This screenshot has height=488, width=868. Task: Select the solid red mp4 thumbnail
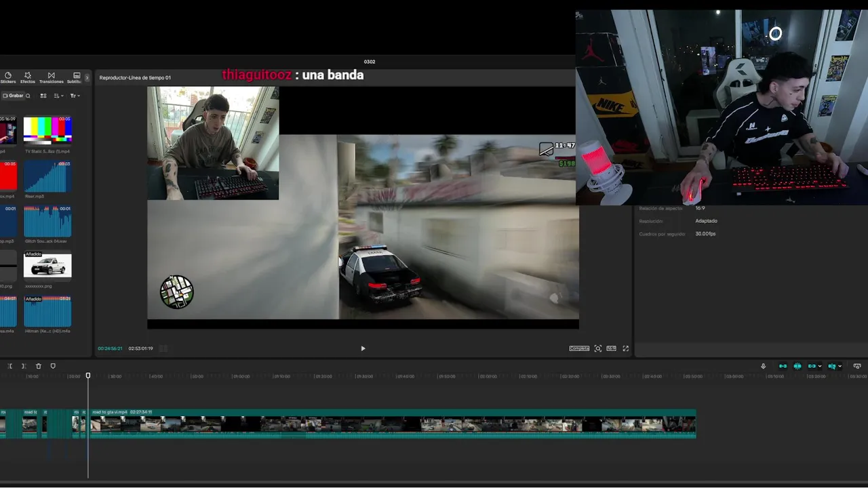[x=8, y=177]
